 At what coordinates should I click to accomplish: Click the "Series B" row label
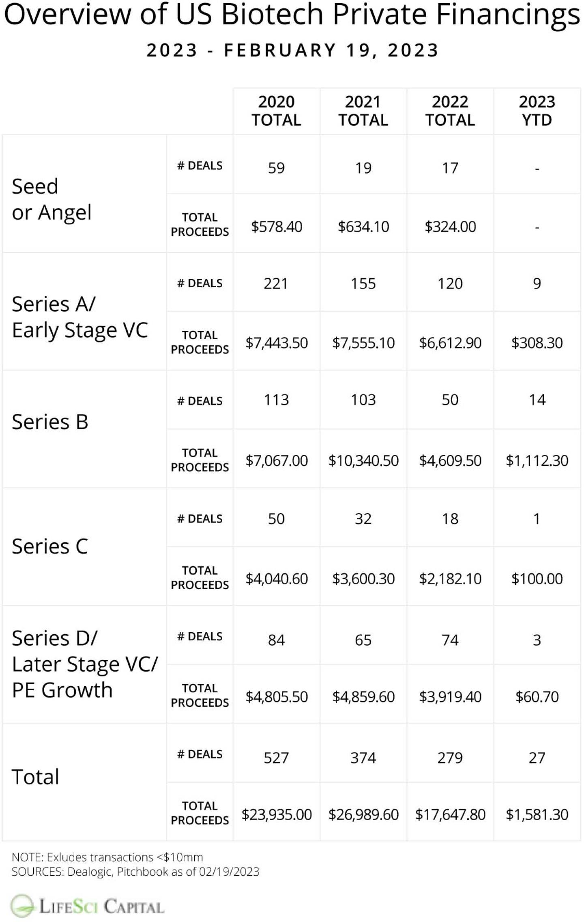pos(50,422)
